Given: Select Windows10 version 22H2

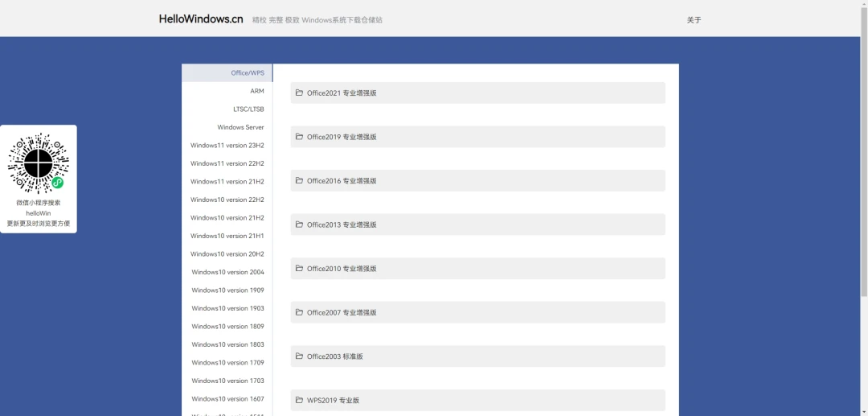Looking at the screenshot, I should coord(227,200).
